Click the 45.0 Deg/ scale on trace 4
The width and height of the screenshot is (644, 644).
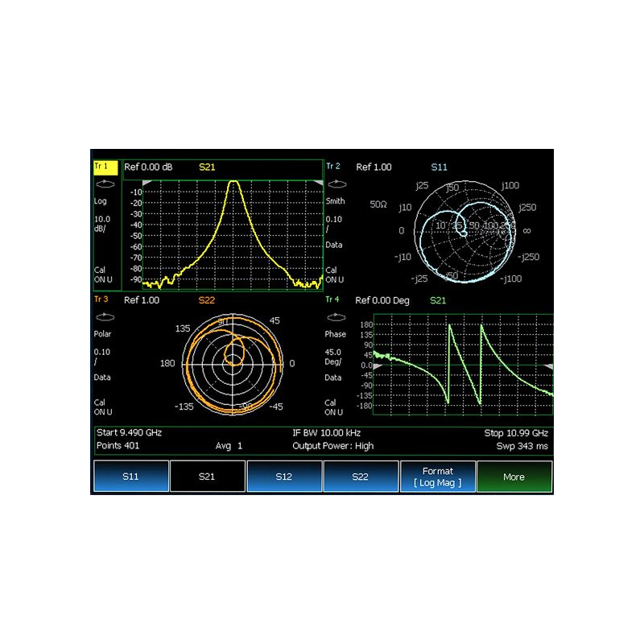[x=333, y=357]
